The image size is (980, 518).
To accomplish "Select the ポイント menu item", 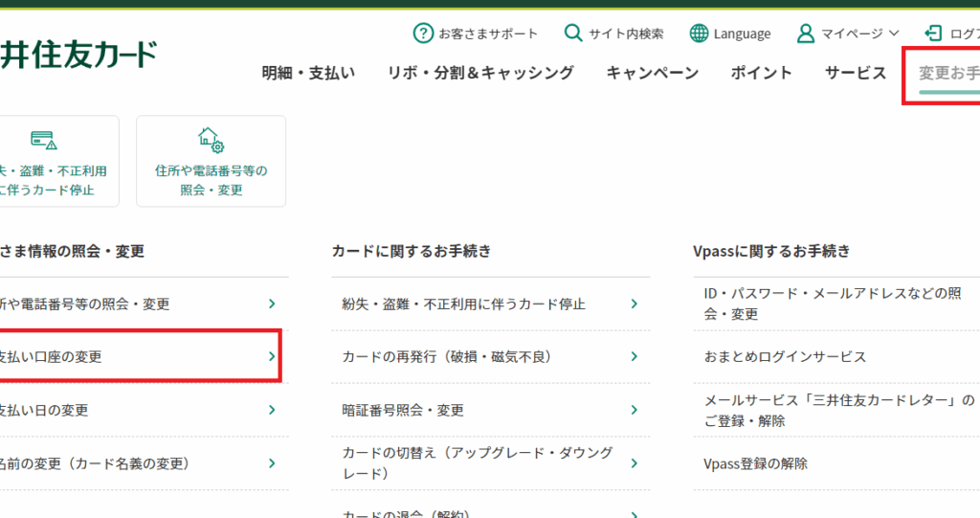I will [762, 73].
